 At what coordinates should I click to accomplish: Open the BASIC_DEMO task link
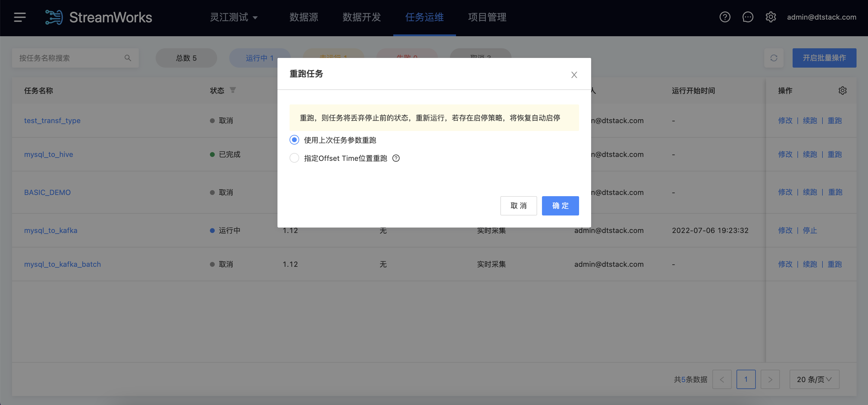pos(47,193)
